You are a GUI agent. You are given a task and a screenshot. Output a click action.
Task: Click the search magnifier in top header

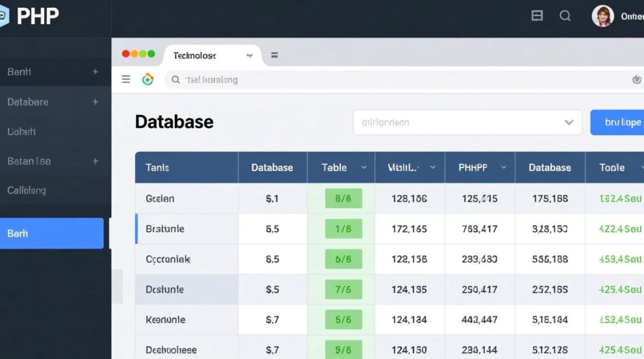point(565,16)
